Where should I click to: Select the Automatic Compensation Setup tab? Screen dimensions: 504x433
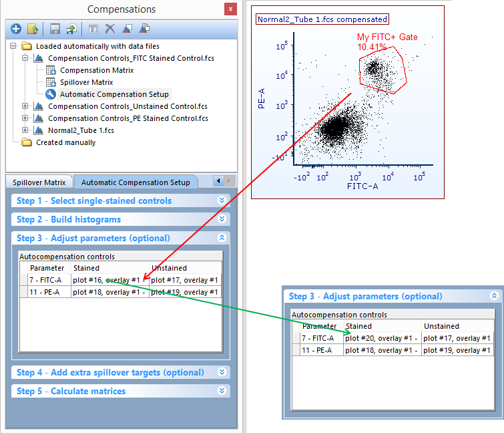136,182
